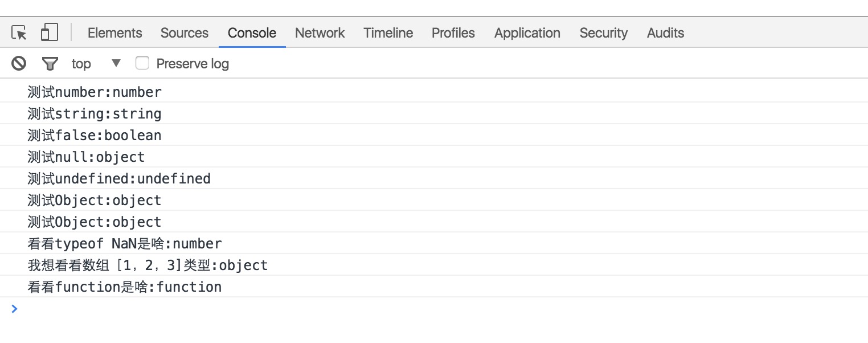868x343 pixels.
Task: Open the Timeline tab
Action: pyautogui.click(x=388, y=33)
